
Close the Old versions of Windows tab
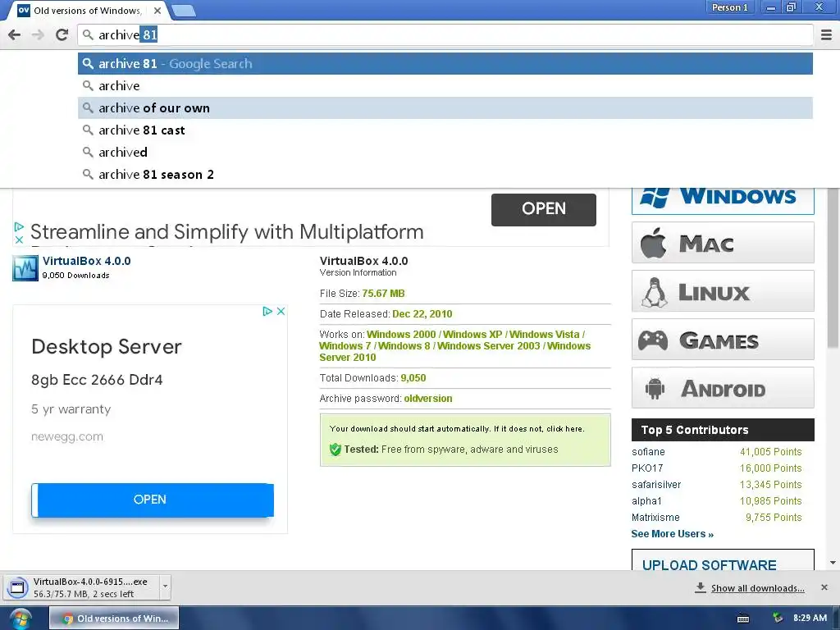157,10
